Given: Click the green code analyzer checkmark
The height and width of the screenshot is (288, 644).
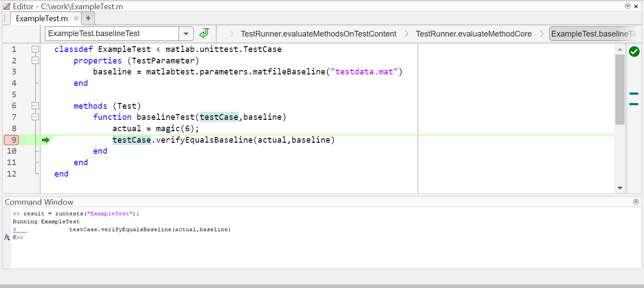Looking at the screenshot, I should click(x=634, y=52).
